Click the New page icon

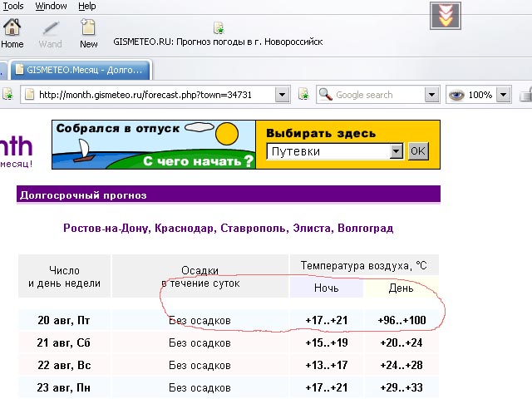coord(88,32)
